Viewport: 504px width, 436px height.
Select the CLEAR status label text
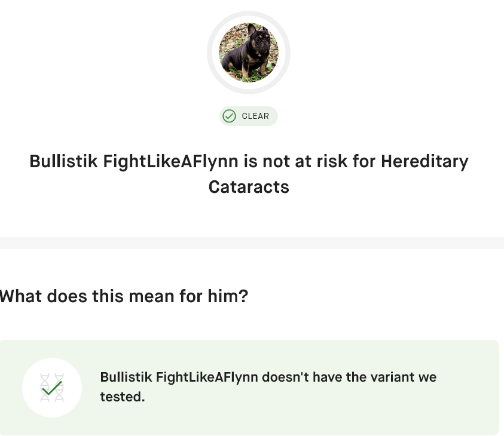pyautogui.click(x=255, y=116)
